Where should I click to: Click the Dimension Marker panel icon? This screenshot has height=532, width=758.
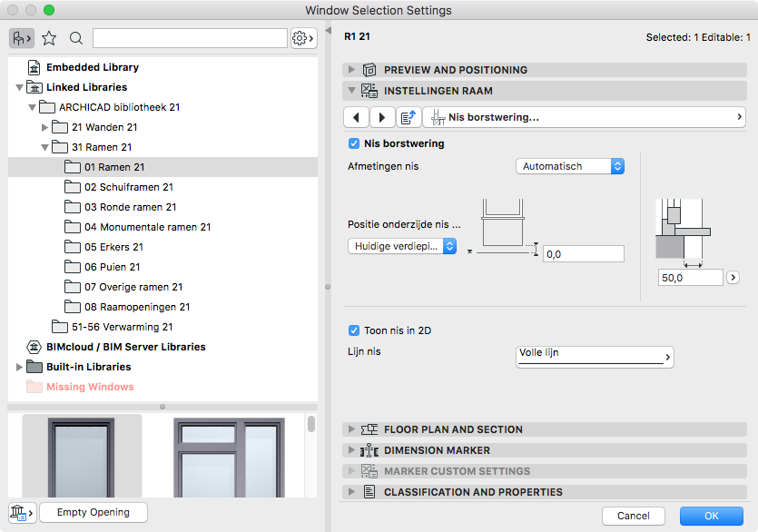click(x=369, y=450)
